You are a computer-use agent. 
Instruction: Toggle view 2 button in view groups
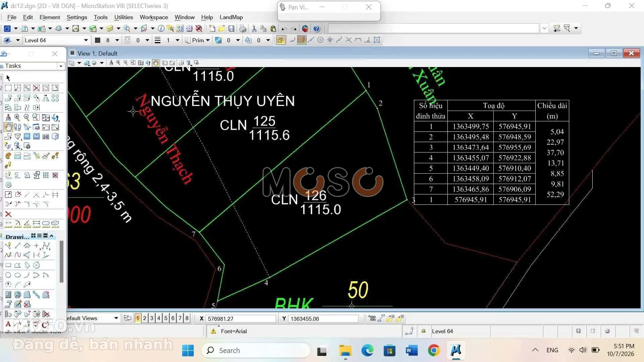[x=145, y=318]
